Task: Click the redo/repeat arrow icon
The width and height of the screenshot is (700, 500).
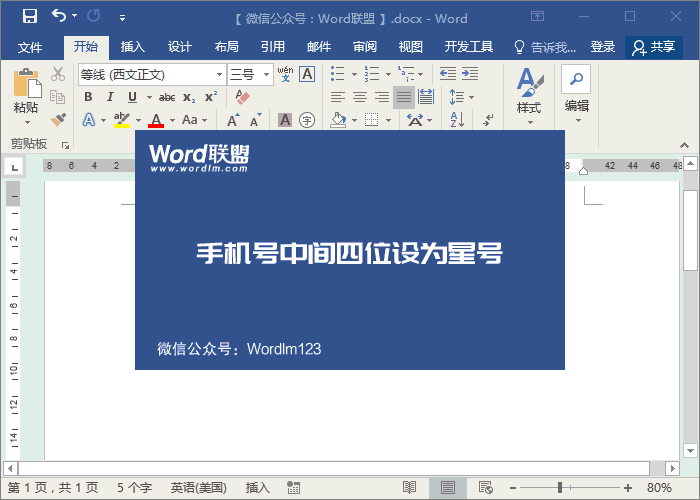Action: point(94,16)
